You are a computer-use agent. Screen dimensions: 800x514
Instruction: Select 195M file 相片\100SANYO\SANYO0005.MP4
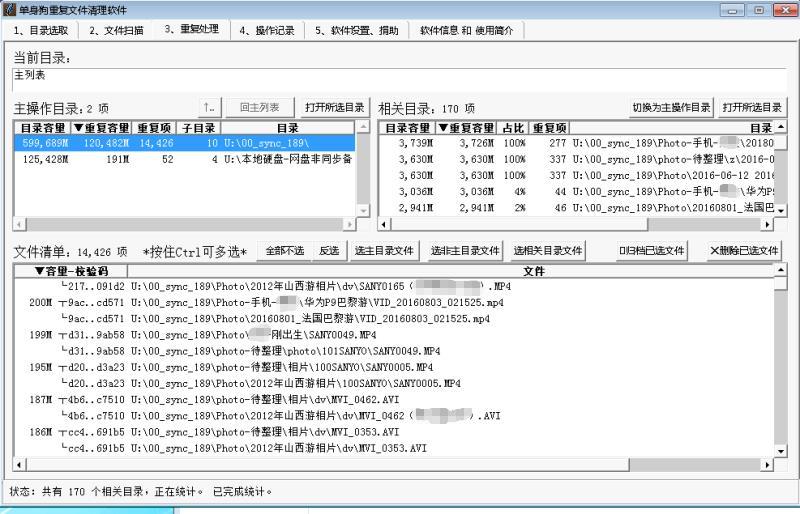click(394, 367)
